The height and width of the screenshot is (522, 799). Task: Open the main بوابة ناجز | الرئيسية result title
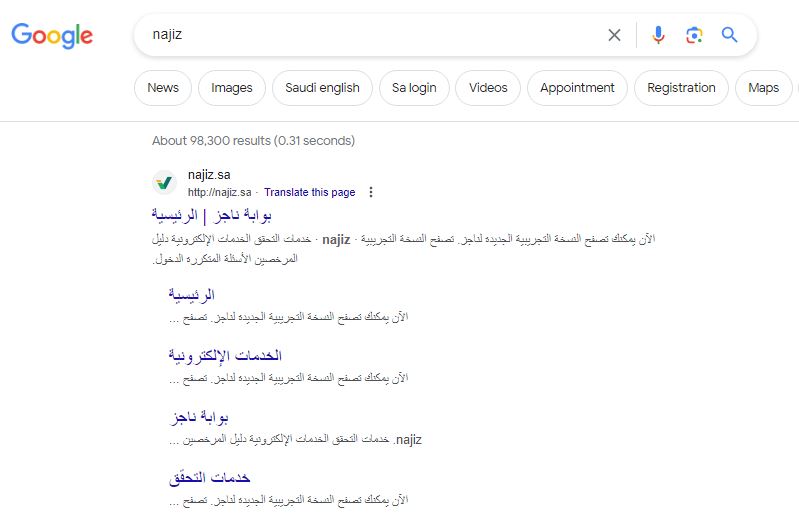211,216
